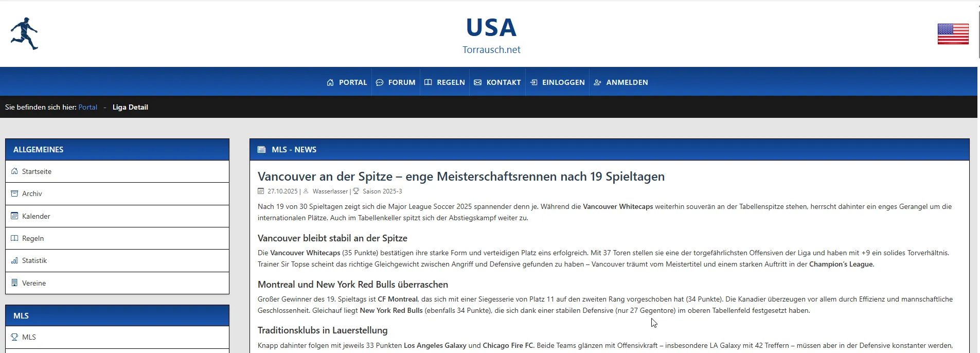Click the trophy icon before Saison 2025-3

356,191
